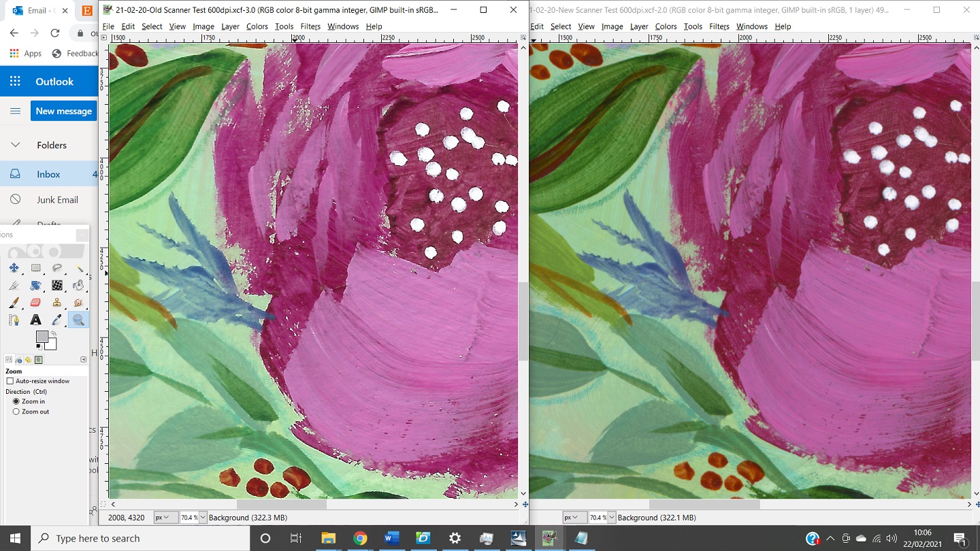Select the Bucket Fill tool
Image resolution: width=980 pixels, height=551 pixels.
tap(79, 285)
